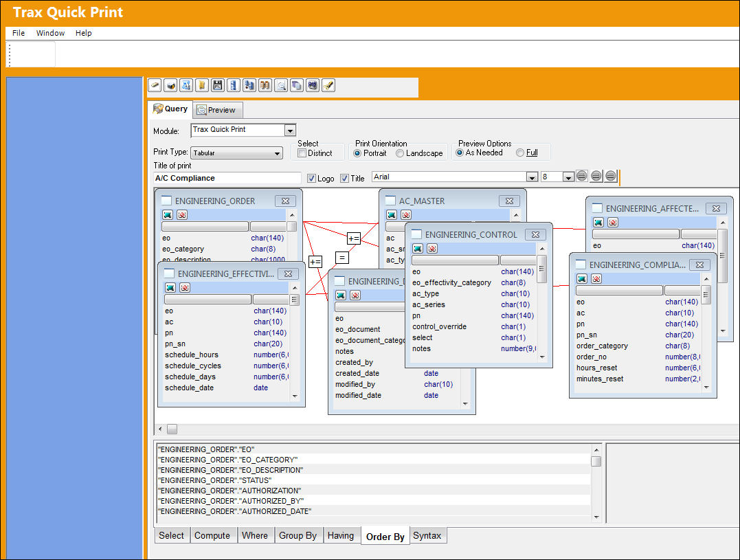Click the floppy disk save icon
Viewport: 740px width, 560px height.
point(218,85)
